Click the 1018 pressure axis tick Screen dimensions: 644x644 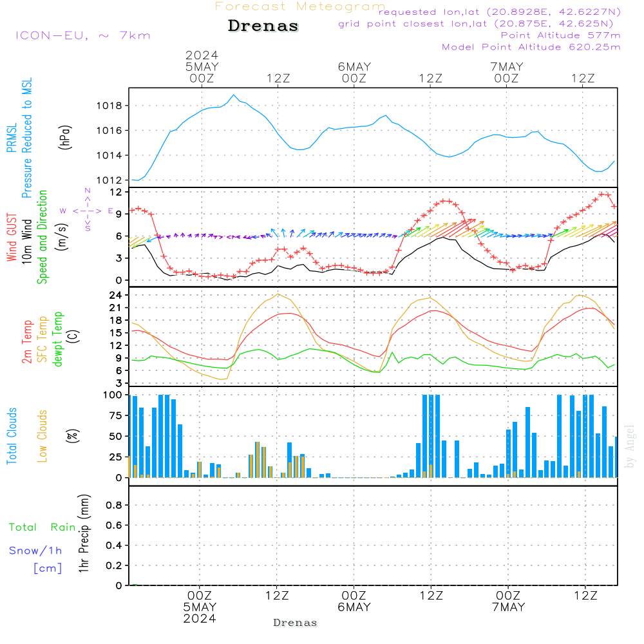(x=109, y=106)
